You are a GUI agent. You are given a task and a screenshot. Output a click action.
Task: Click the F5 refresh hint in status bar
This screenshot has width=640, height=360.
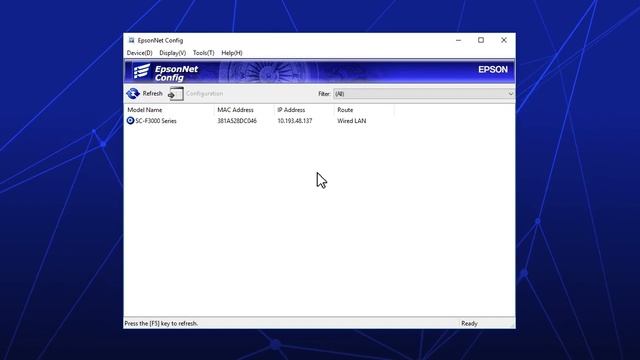[161, 324]
